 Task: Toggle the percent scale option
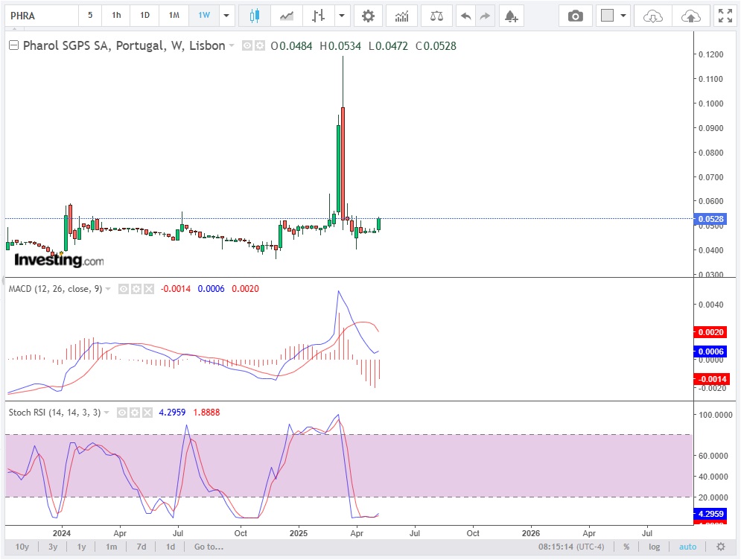[626, 547]
